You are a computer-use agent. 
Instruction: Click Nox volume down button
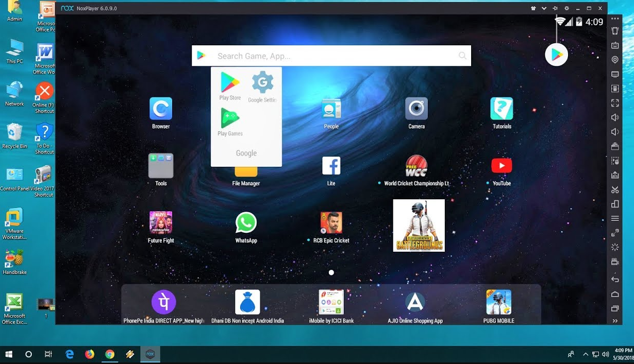(615, 132)
